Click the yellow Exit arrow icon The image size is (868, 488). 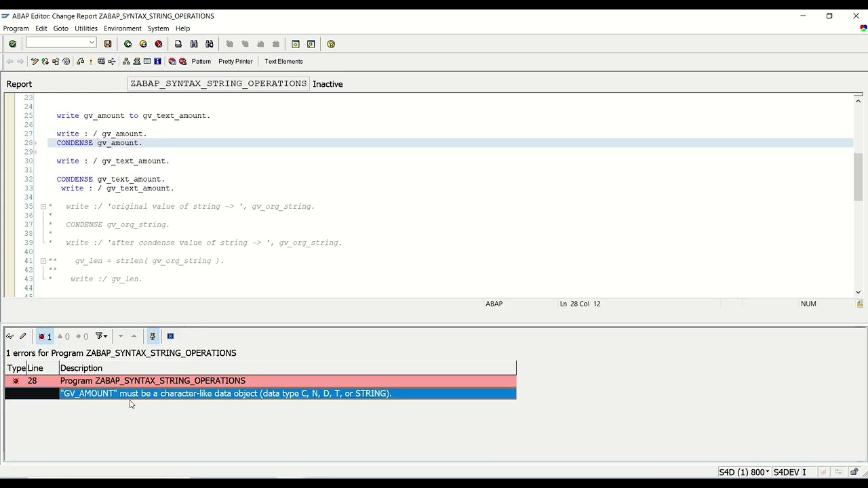(x=143, y=44)
